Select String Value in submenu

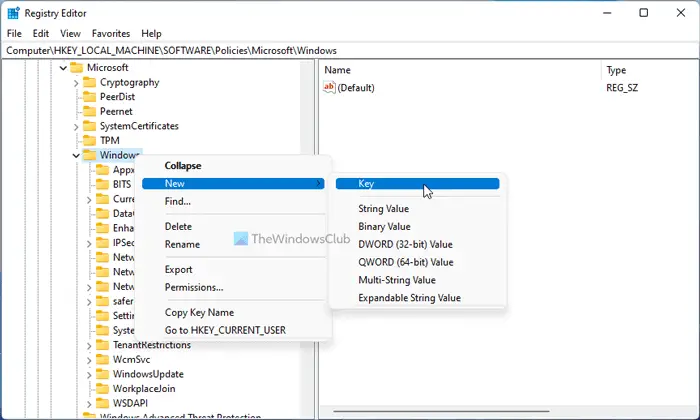point(417,208)
